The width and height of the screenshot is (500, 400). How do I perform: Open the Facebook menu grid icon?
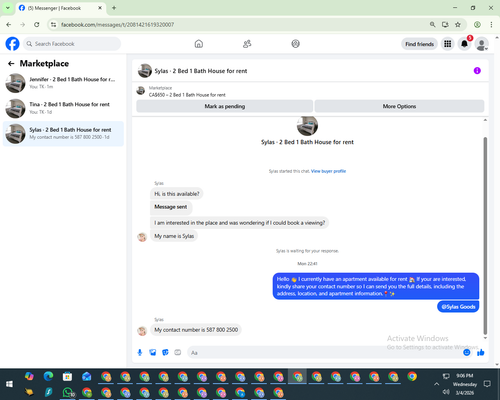click(x=448, y=44)
